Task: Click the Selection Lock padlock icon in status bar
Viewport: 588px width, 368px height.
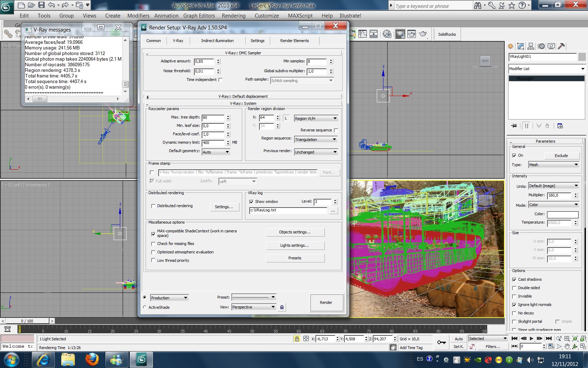Action: coord(297,339)
